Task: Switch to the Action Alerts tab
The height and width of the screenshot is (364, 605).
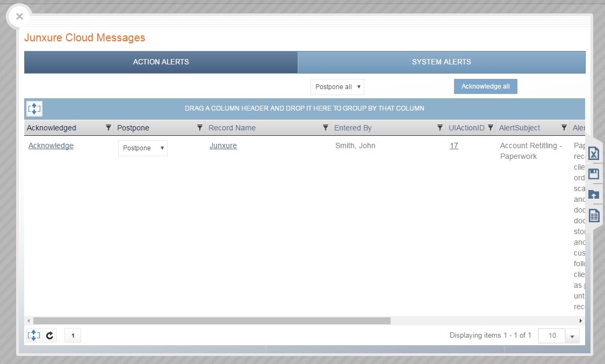Action: pyautogui.click(x=161, y=62)
